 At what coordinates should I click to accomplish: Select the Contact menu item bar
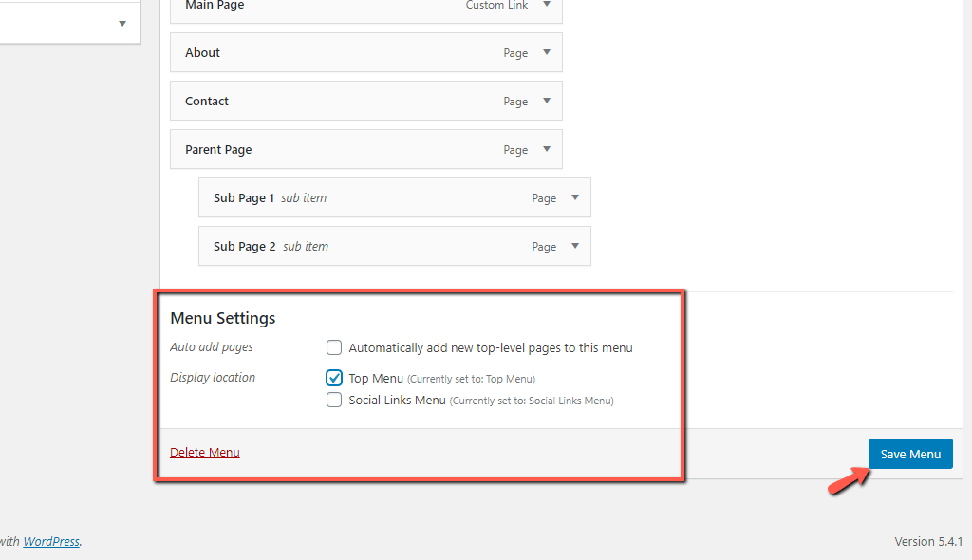point(366,102)
